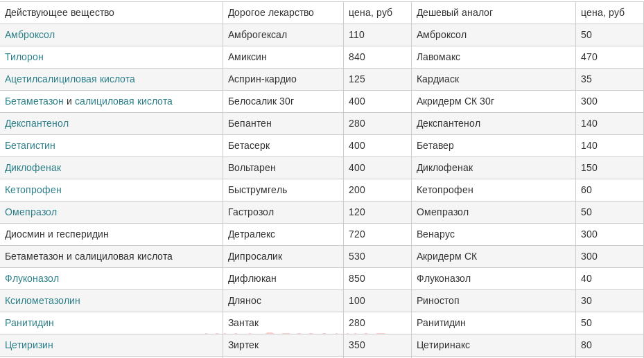Open the Ранитидин link
The width and height of the screenshot is (644, 358).
coord(29,323)
